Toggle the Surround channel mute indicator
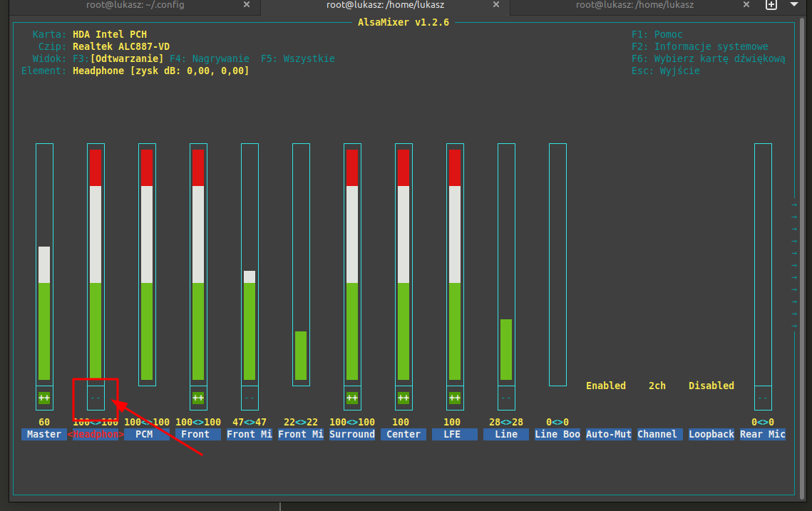 [352, 398]
